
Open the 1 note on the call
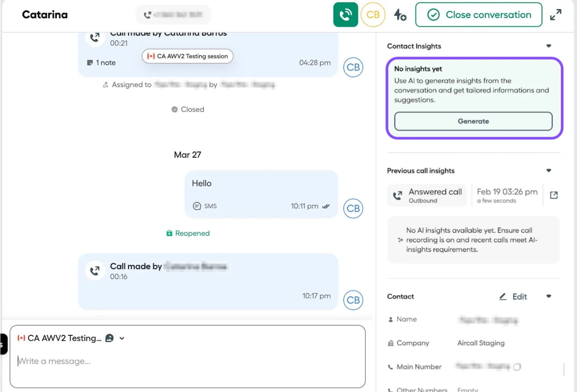(101, 62)
